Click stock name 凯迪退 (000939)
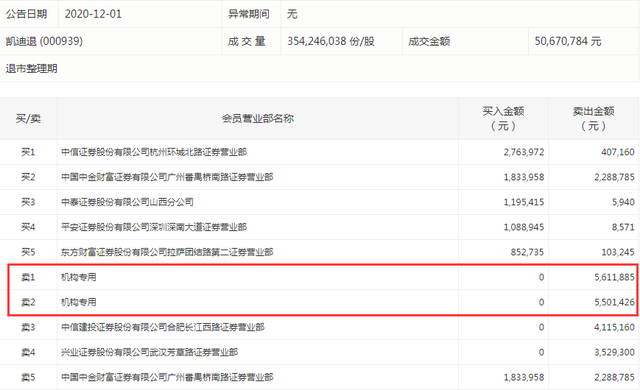 pos(44,41)
